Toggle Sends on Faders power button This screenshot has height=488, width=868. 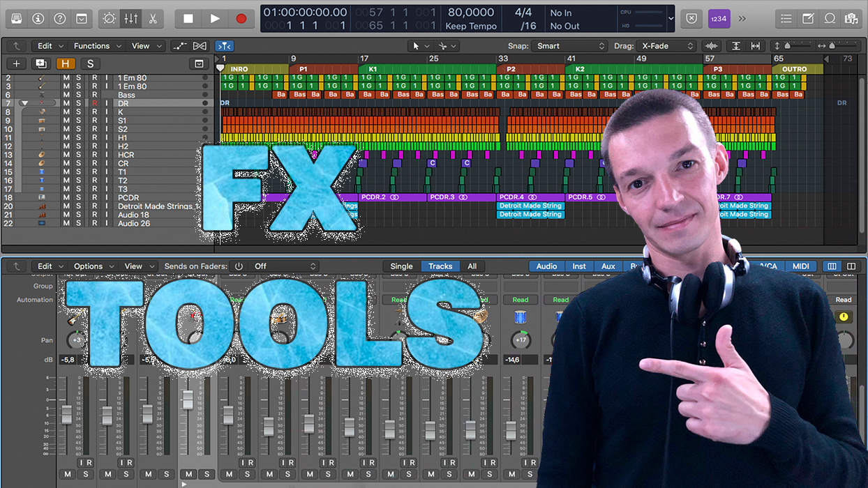click(x=239, y=266)
